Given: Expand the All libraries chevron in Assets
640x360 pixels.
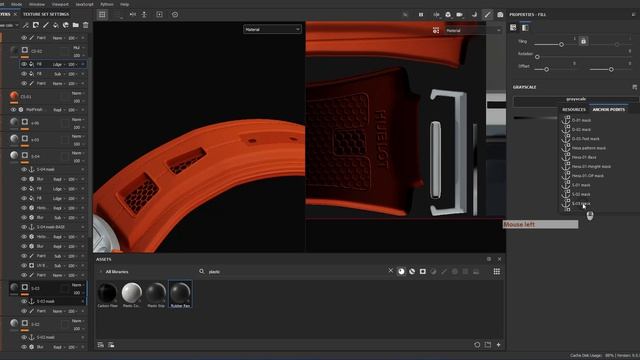Looking at the screenshot, I should coord(100,271).
